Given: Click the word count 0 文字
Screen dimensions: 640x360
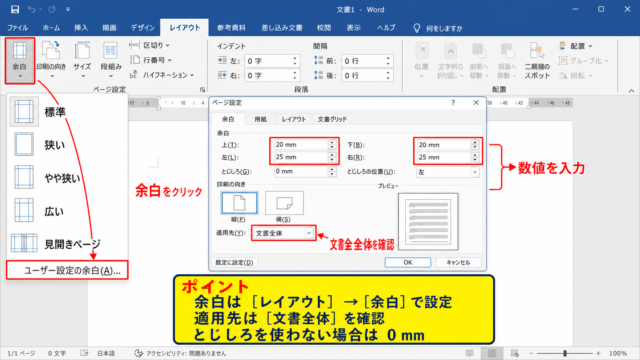Looking at the screenshot, I should pyautogui.click(x=57, y=353).
